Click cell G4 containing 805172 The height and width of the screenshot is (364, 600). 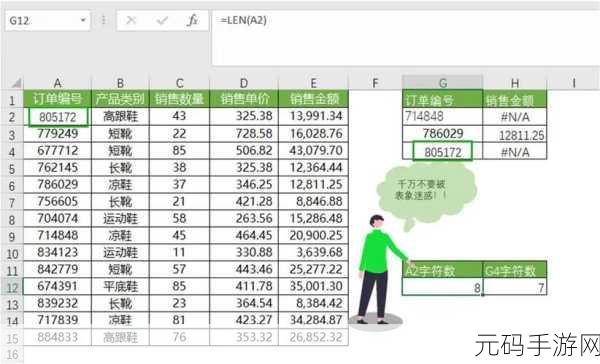[x=442, y=151]
